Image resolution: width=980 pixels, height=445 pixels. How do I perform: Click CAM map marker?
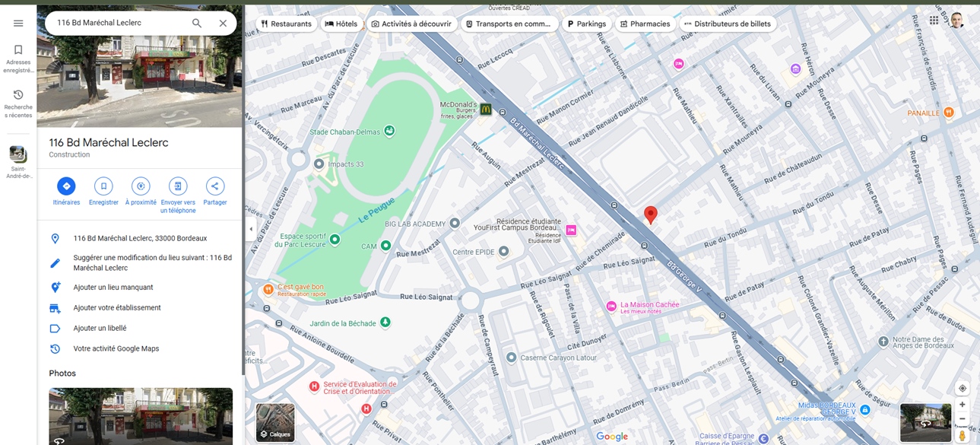pos(385,246)
